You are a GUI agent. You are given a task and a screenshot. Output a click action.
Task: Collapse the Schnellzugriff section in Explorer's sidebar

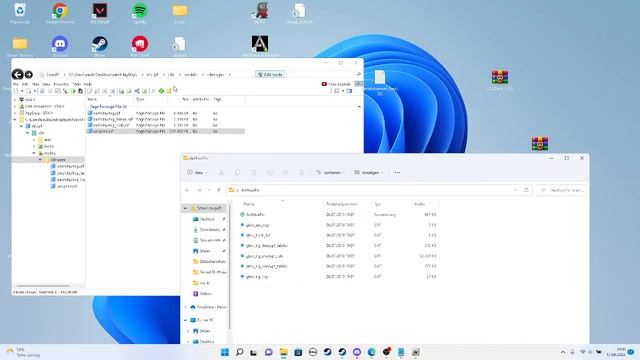185,208
